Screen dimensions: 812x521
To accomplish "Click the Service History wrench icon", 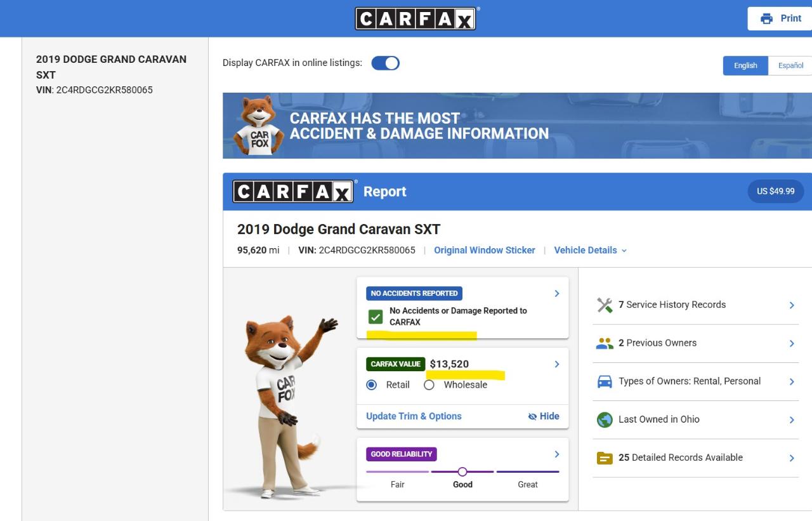I will (x=605, y=305).
